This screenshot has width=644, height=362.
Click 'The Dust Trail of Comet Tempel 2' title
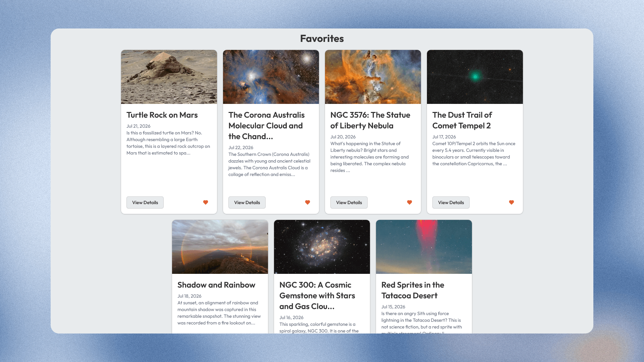pyautogui.click(x=462, y=120)
